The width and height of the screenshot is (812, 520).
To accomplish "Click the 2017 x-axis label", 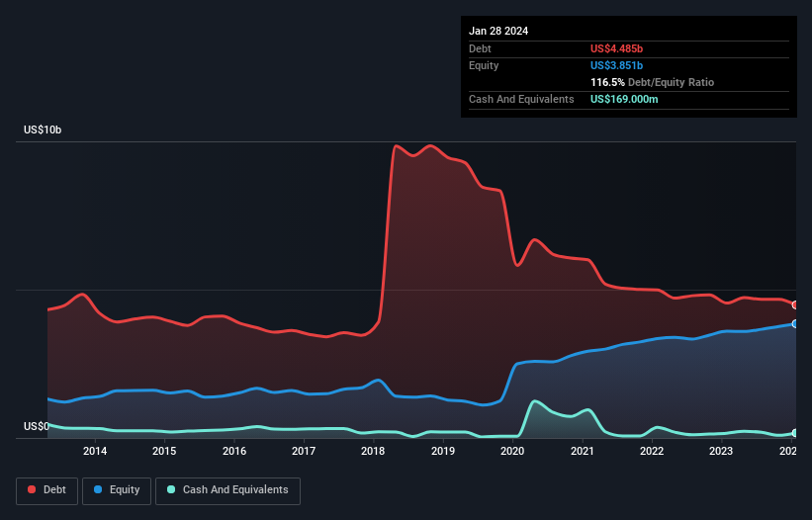I will 304,451.
